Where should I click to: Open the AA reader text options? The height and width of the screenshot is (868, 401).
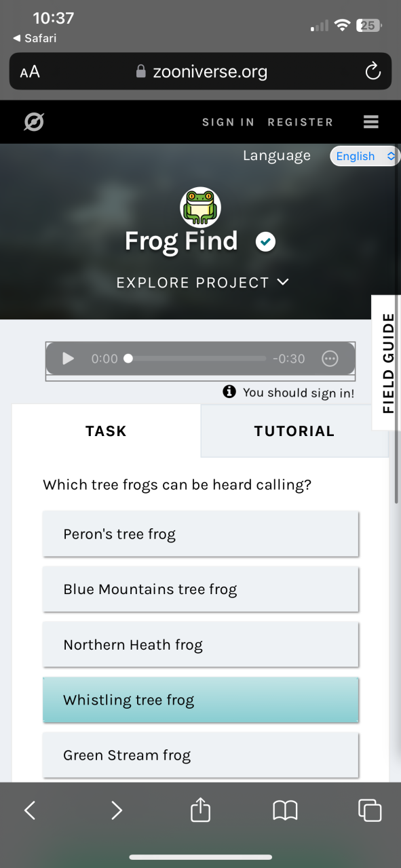[x=30, y=72]
